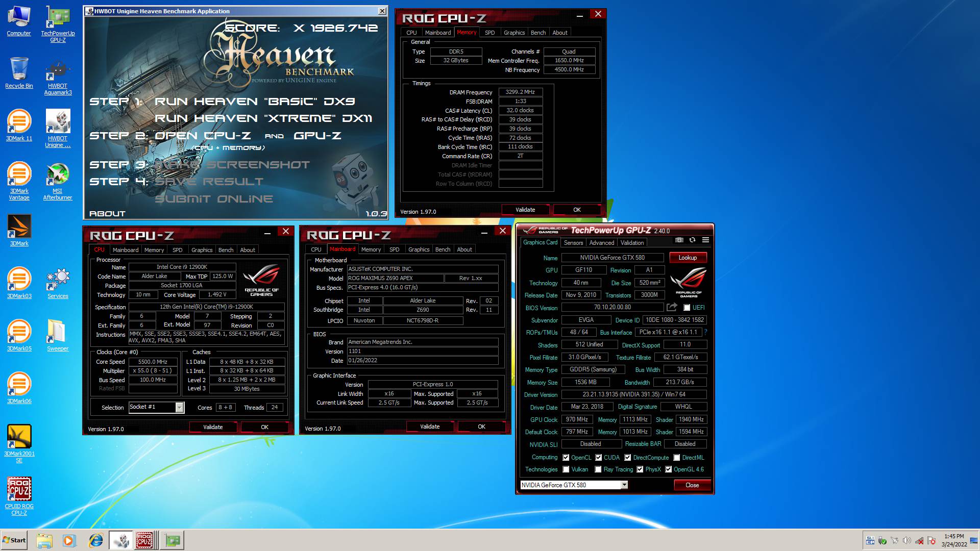Screen dimensions: 980x551
Task: Open the 3DMark03 desktop shortcut
Action: [19, 283]
